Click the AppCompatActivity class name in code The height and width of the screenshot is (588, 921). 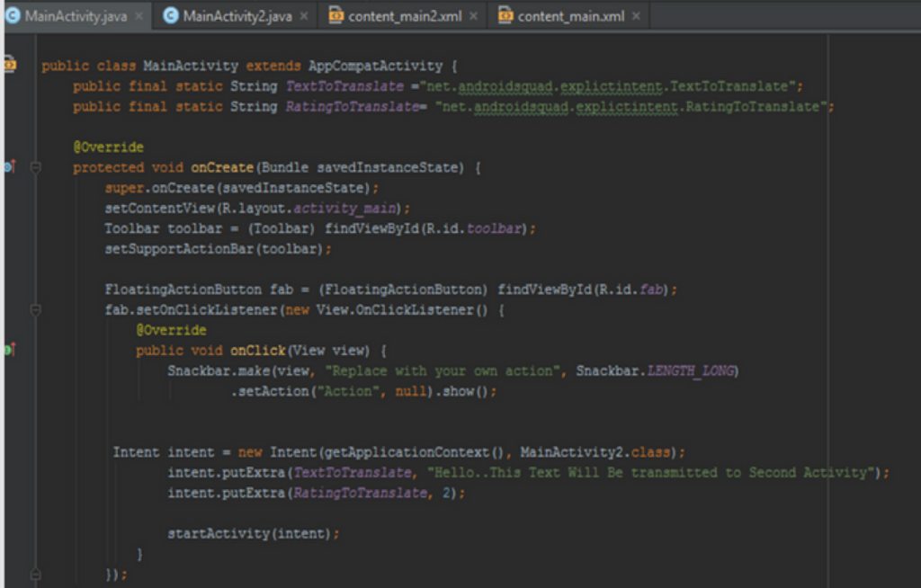coord(375,66)
